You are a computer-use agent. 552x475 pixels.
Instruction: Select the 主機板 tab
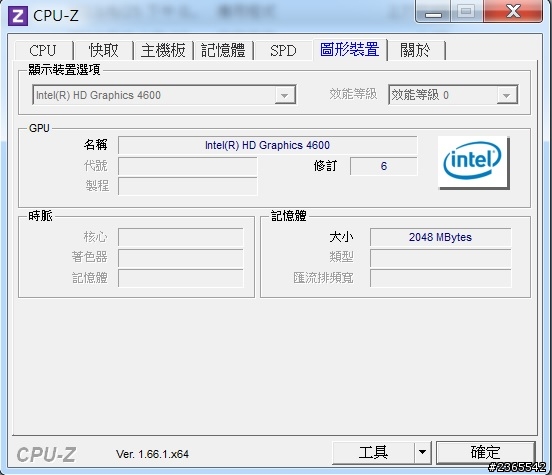pyautogui.click(x=163, y=50)
